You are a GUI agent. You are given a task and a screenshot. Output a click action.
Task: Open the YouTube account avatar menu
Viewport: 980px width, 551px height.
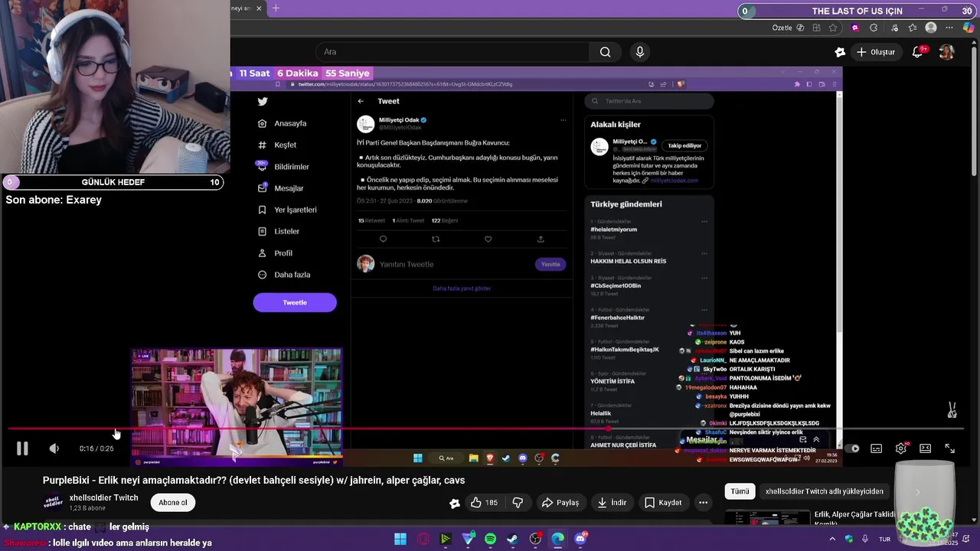coord(947,52)
